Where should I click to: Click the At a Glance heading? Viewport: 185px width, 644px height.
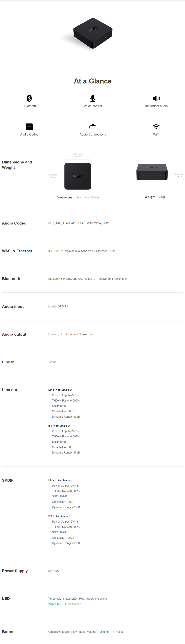tap(93, 81)
